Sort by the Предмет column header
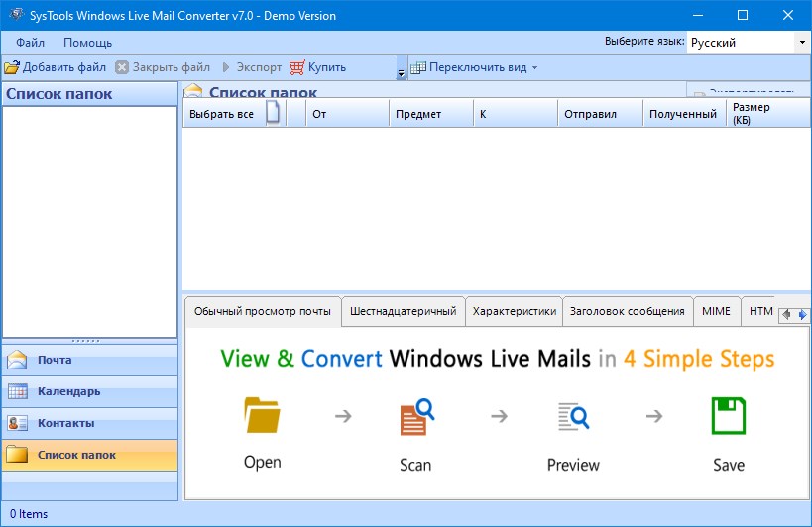The image size is (812, 527). 431,114
